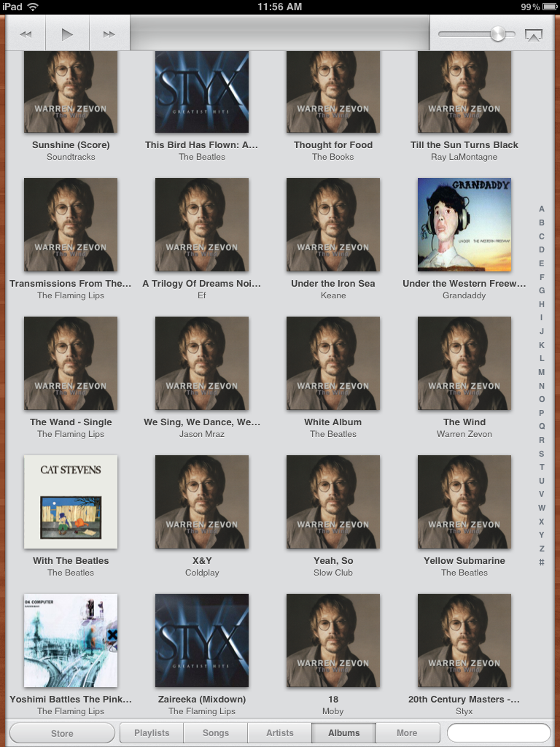Switch to the Playlists tab
560x747 pixels.
(x=152, y=732)
